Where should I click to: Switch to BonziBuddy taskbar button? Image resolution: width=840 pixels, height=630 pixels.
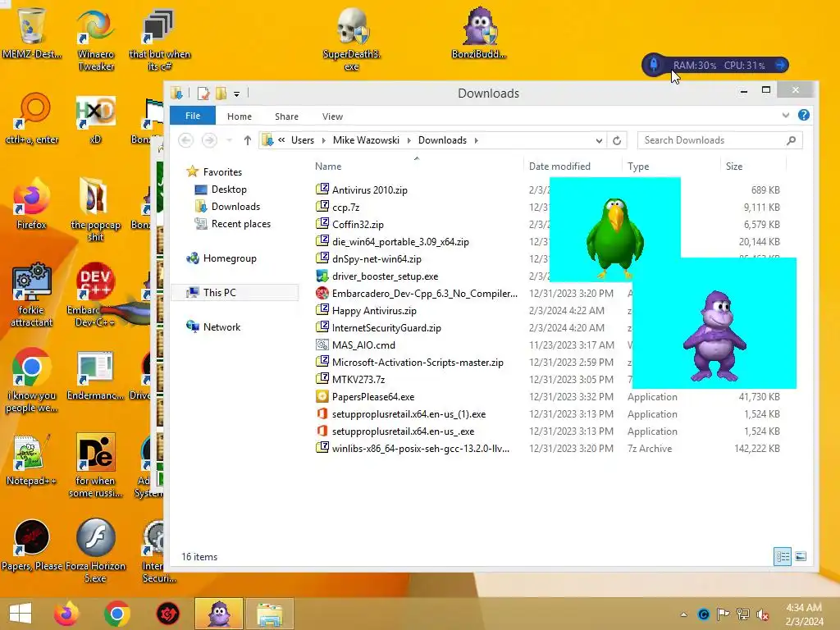pos(218,614)
